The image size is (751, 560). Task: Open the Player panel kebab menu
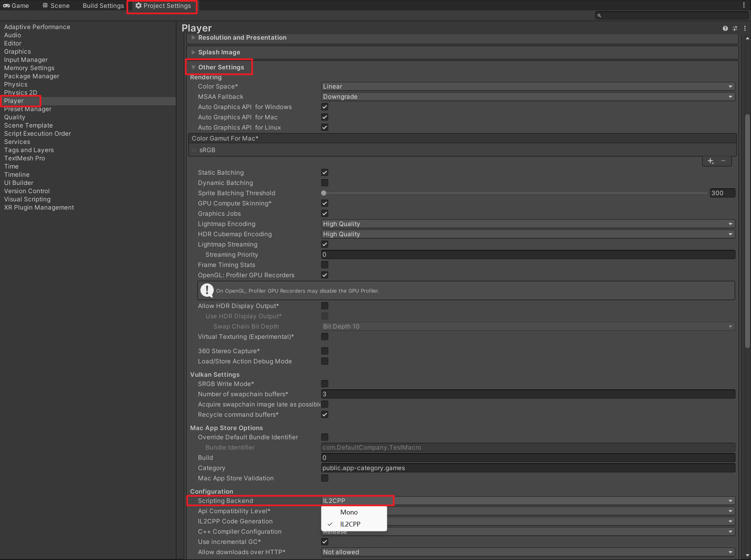745,28
